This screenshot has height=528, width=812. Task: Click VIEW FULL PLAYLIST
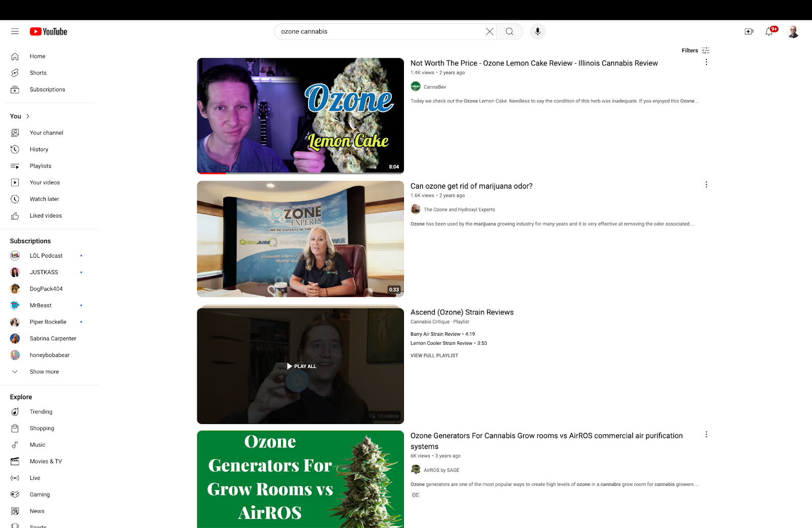coord(434,356)
